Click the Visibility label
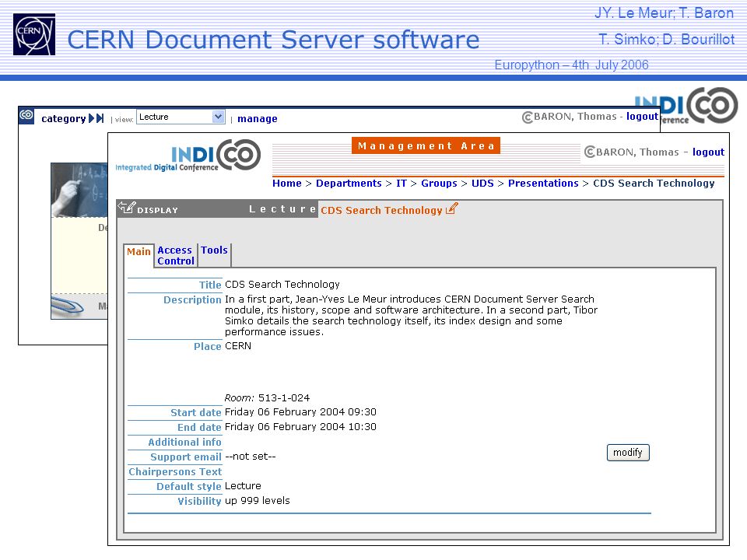 coord(200,502)
